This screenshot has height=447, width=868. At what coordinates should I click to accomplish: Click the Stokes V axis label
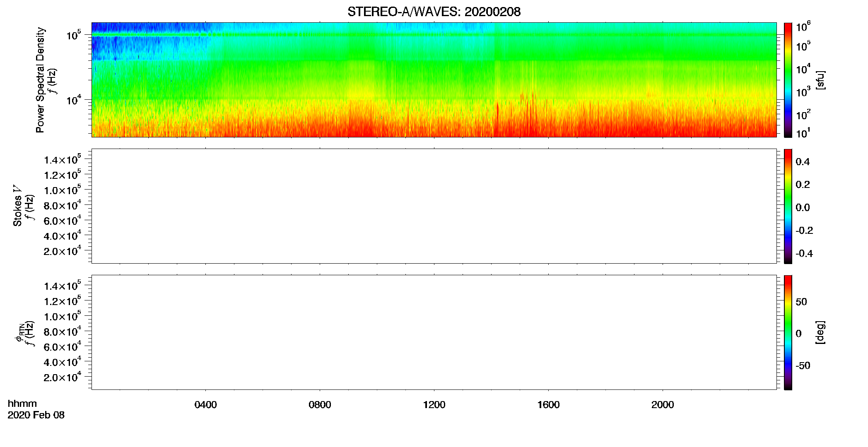point(17,206)
